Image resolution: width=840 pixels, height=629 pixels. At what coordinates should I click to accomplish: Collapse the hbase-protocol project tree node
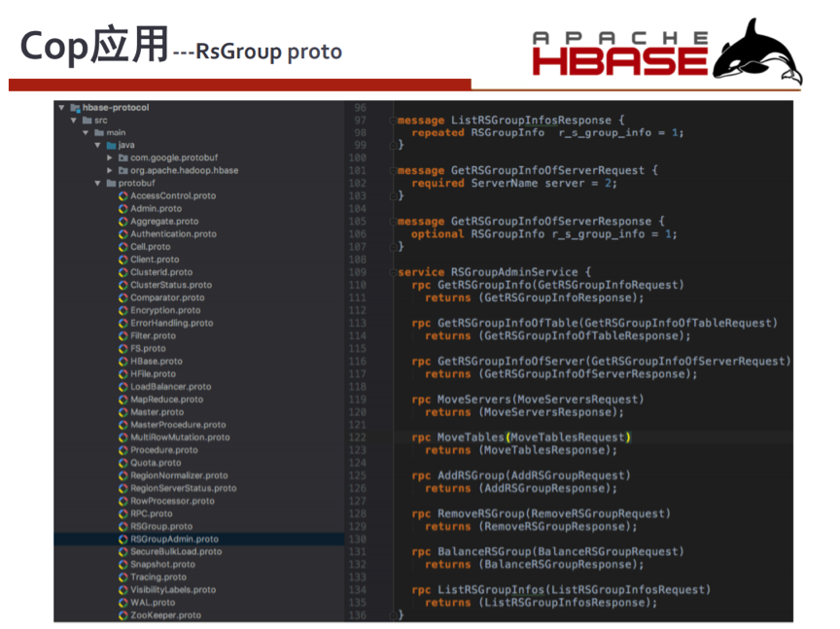[x=62, y=107]
